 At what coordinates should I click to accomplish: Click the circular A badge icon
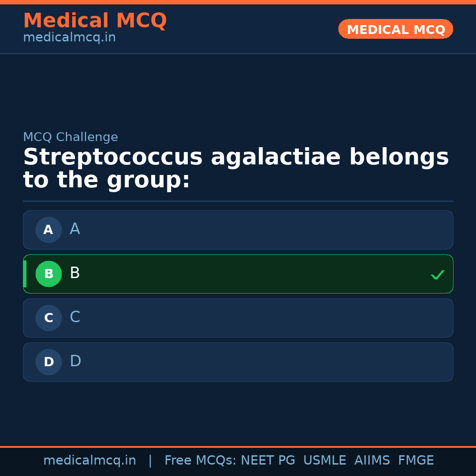click(48, 230)
